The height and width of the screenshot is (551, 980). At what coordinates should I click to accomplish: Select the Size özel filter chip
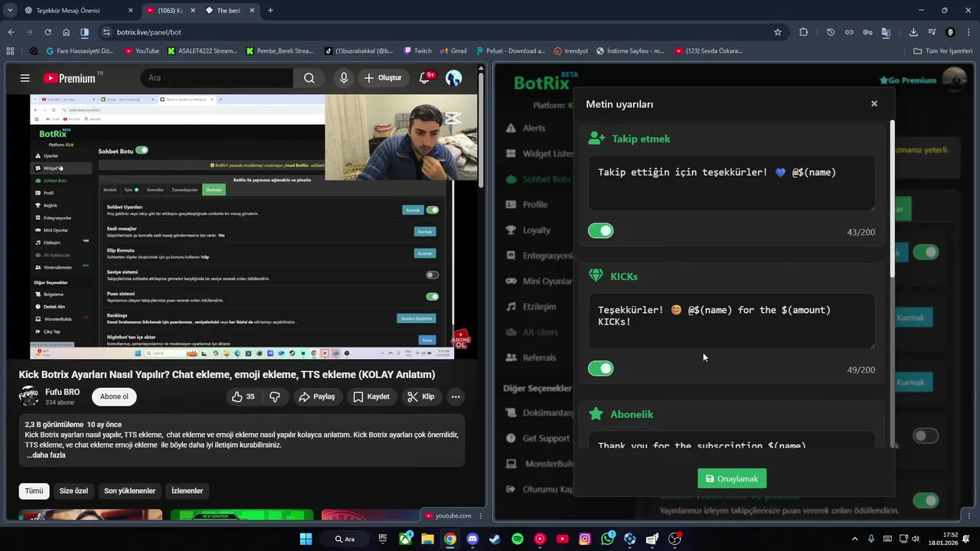(x=73, y=491)
